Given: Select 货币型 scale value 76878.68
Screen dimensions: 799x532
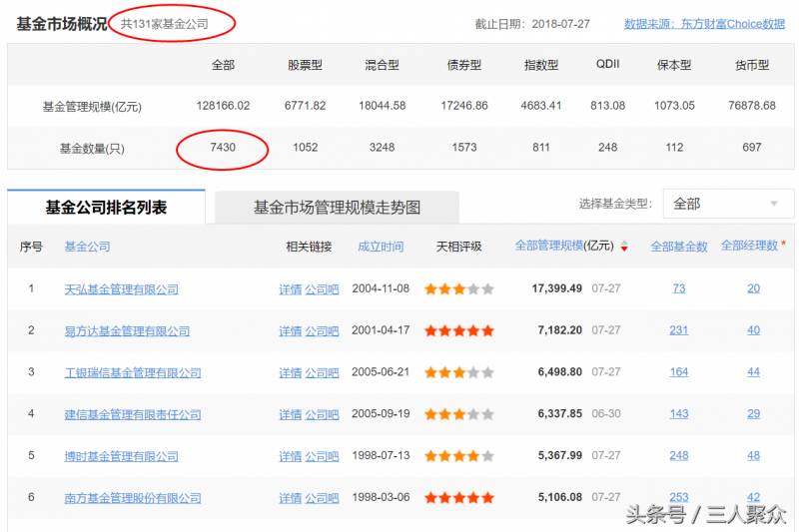Looking at the screenshot, I should 752,106.
